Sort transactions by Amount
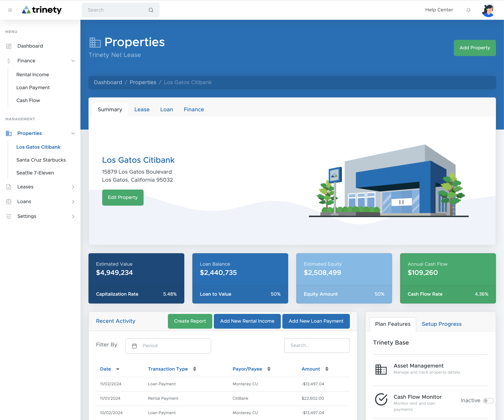 327,369
